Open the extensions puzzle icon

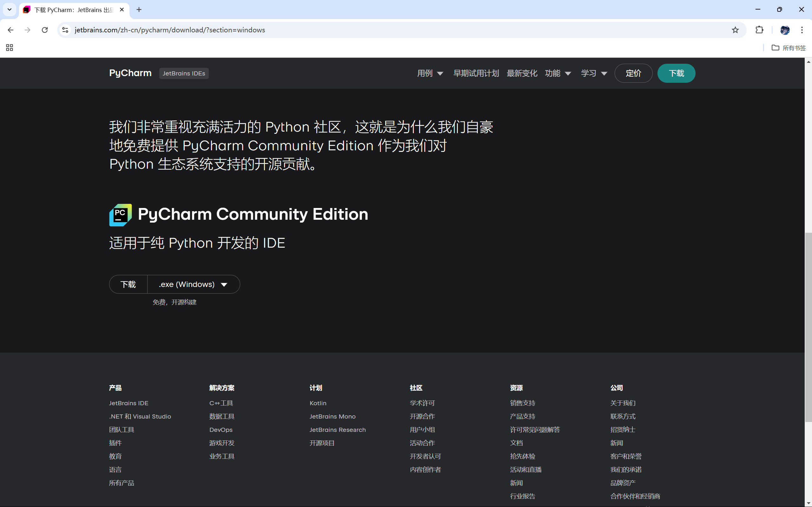(x=759, y=30)
